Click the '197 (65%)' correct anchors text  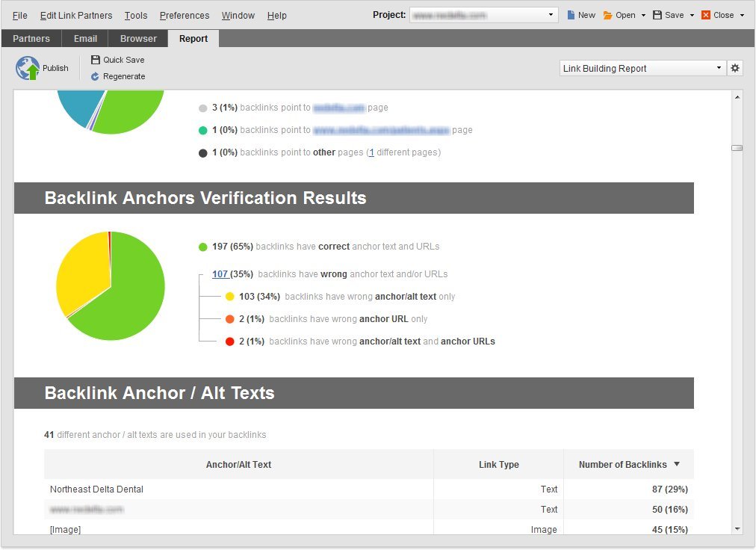click(232, 247)
